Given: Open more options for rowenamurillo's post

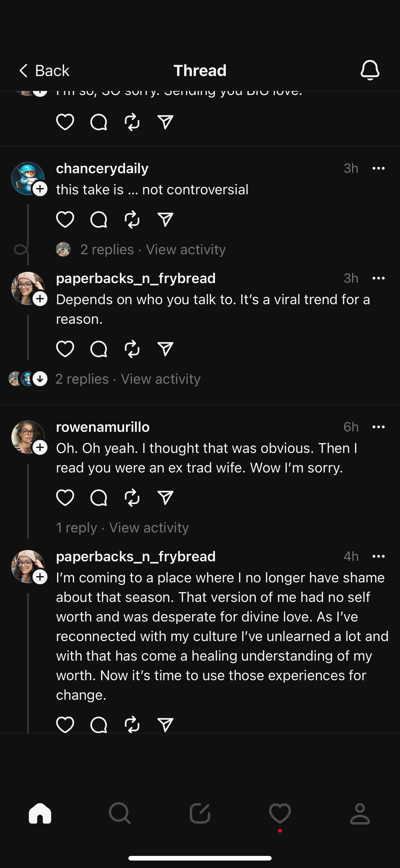Looking at the screenshot, I should pyautogui.click(x=379, y=427).
